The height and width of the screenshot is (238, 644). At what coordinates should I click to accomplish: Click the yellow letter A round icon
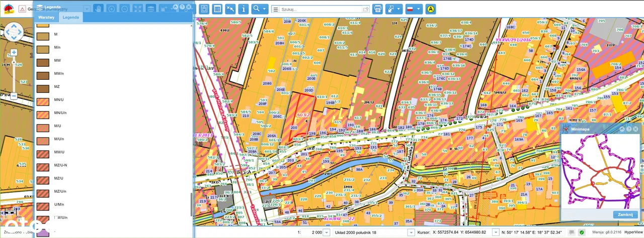430,9
